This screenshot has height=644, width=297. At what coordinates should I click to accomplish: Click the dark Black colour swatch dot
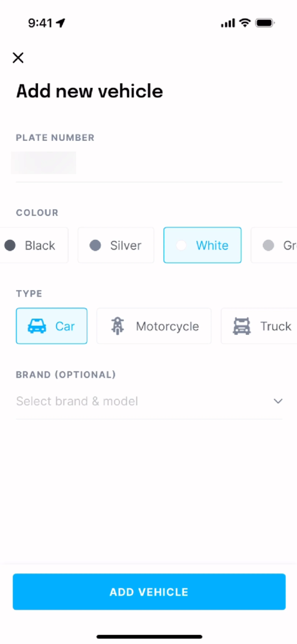click(x=10, y=245)
